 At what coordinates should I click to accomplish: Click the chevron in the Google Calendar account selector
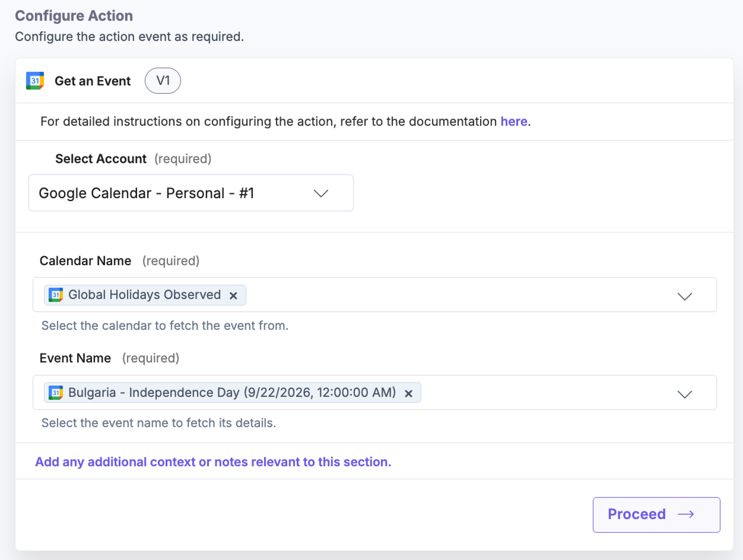click(321, 194)
